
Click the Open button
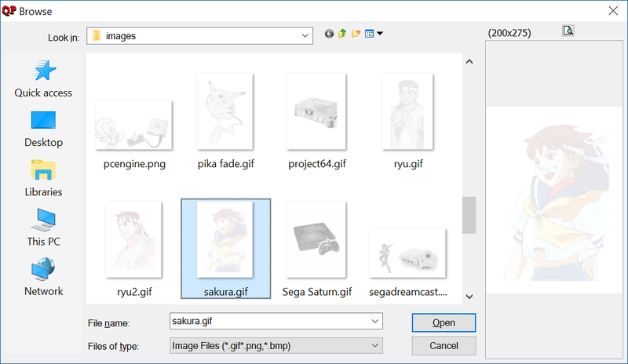[444, 322]
